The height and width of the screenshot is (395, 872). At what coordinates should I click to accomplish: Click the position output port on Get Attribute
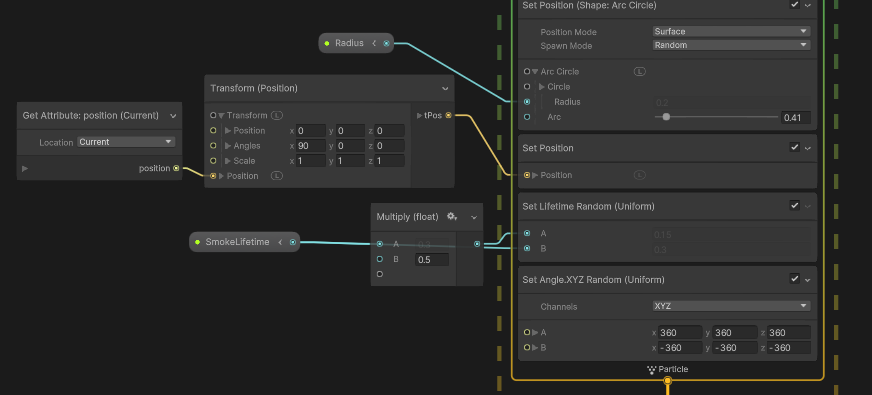point(176,168)
